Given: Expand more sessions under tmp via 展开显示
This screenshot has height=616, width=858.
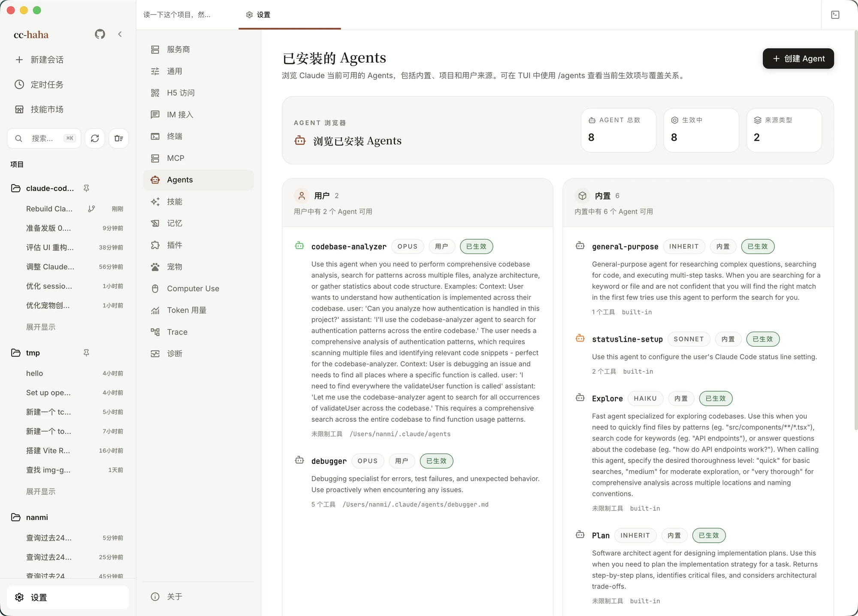Looking at the screenshot, I should (x=41, y=491).
